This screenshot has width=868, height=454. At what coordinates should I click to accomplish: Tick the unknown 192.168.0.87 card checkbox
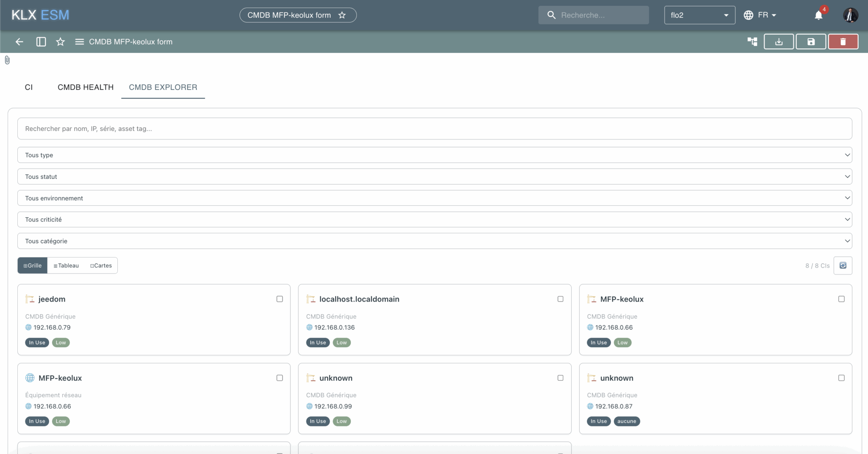[841, 378]
